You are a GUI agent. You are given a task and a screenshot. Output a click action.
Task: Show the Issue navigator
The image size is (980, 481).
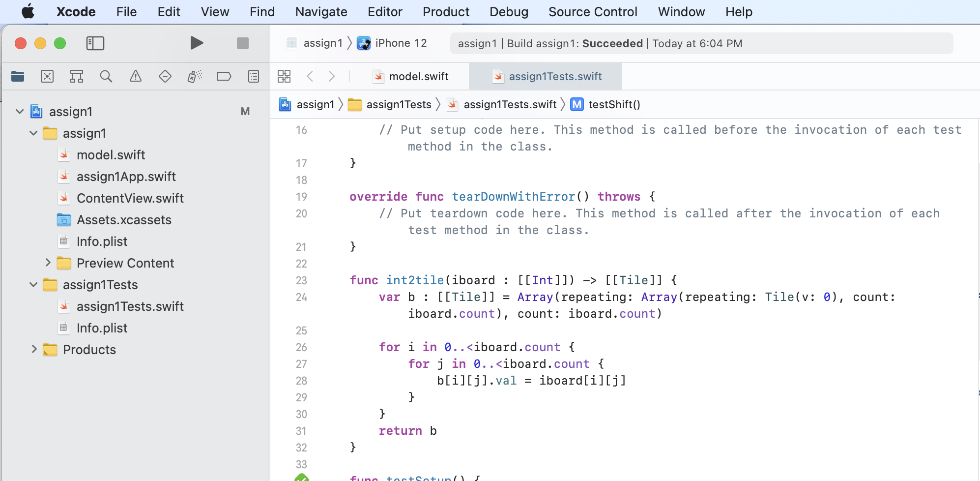click(136, 76)
